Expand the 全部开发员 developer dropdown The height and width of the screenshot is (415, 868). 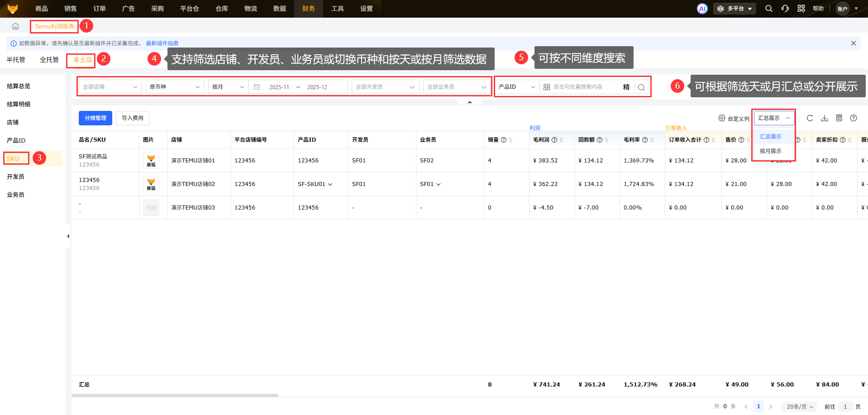coord(384,87)
